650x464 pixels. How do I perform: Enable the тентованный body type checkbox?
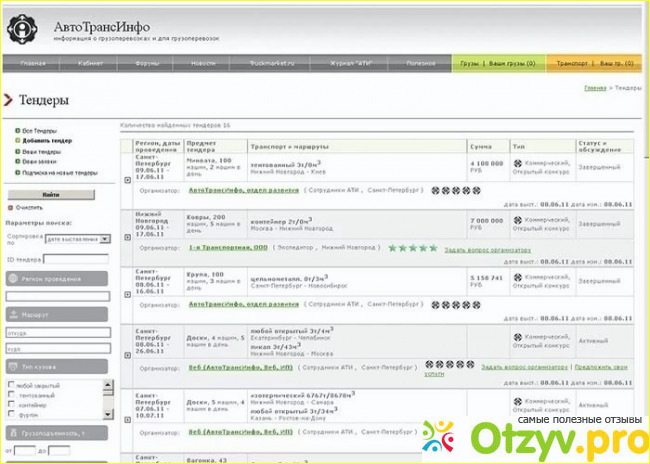pos(9,395)
